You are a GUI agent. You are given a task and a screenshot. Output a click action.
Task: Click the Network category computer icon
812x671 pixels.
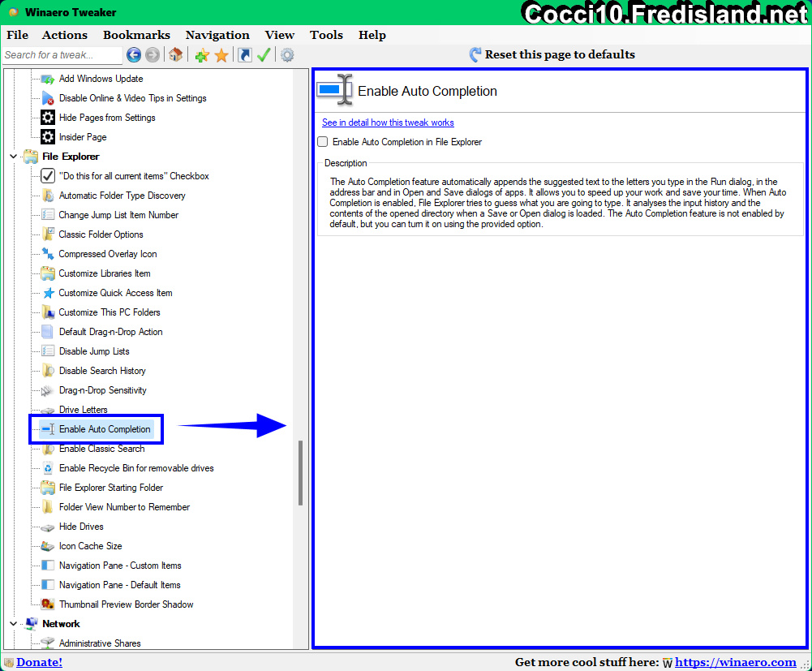tap(31, 624)
